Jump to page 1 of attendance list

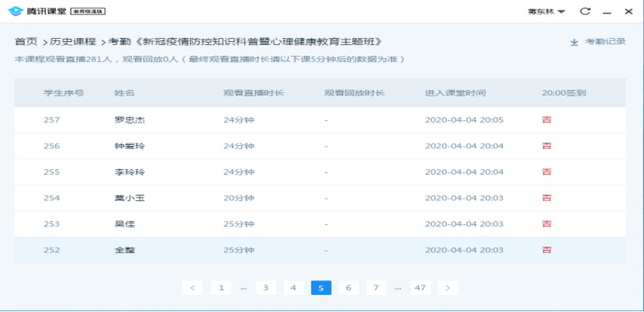pos(221,288)
